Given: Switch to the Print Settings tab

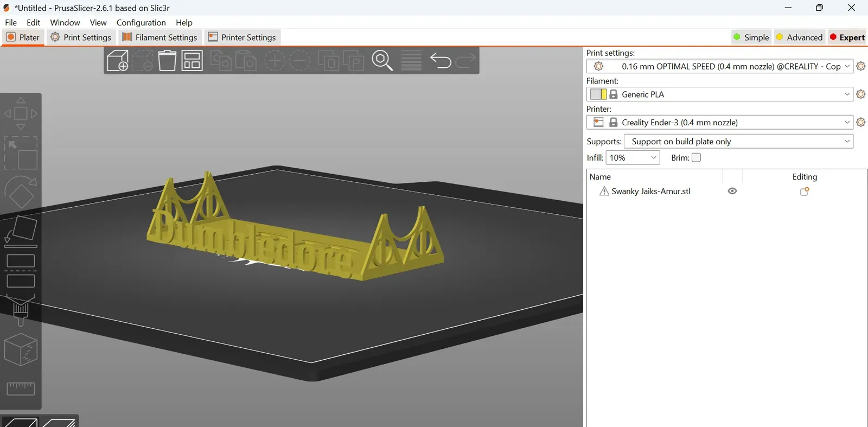Looking at the screenshot, I should pos(81,37).
